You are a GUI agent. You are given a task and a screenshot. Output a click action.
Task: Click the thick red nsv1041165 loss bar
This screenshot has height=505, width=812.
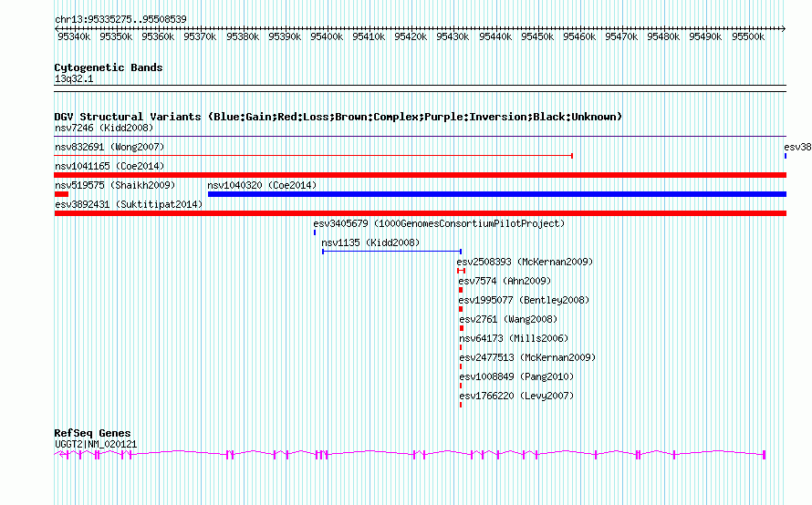(420, 175)
